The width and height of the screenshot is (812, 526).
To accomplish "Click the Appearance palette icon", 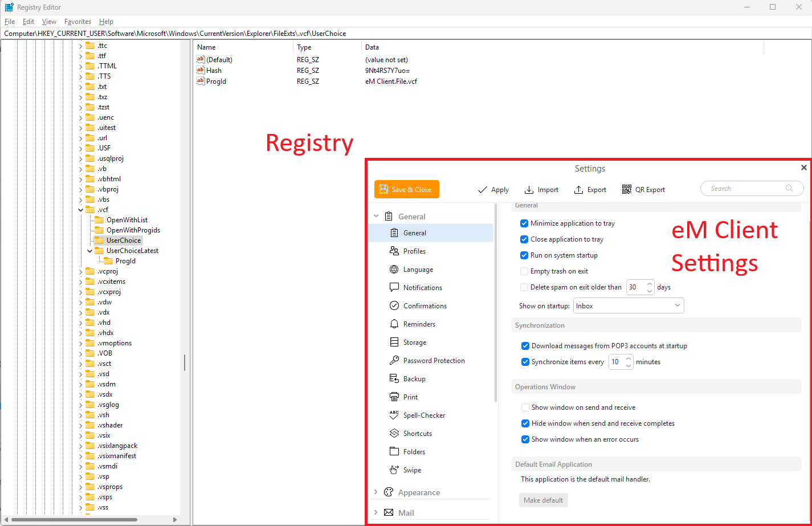I will point(389,492).
